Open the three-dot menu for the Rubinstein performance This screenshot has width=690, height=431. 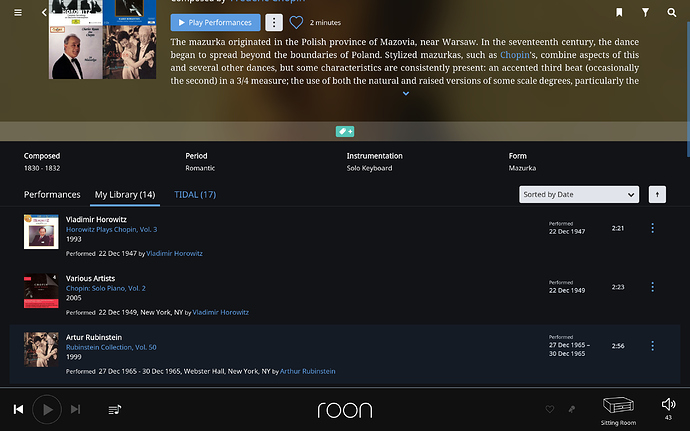652,346
